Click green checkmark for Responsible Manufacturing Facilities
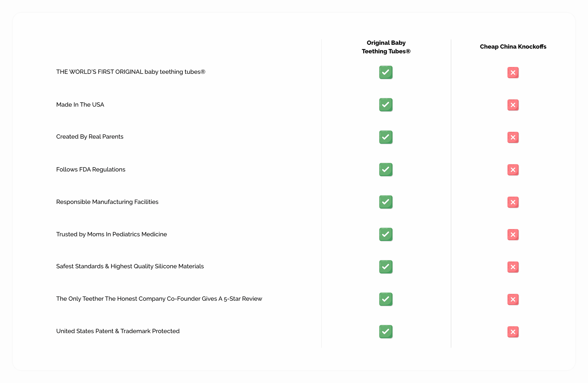588x383 pixels. (x=386, y=202)
